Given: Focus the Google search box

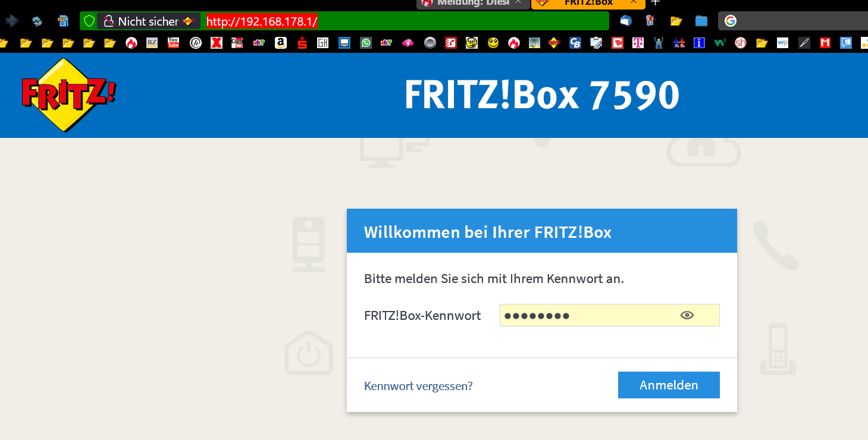Looking at the screenshot, I should click(793, 21).
